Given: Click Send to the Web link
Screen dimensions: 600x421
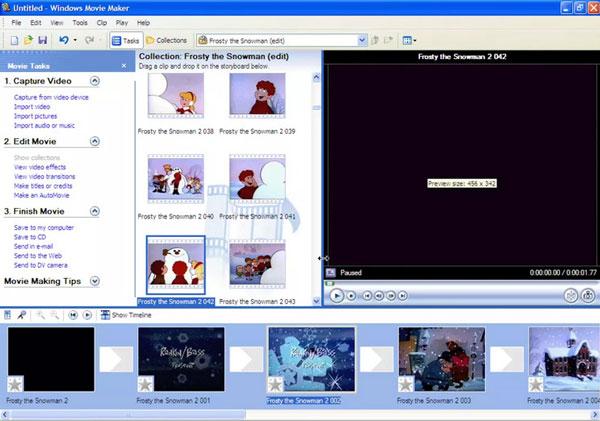Looking at the screenshot, I should point(38,256).
